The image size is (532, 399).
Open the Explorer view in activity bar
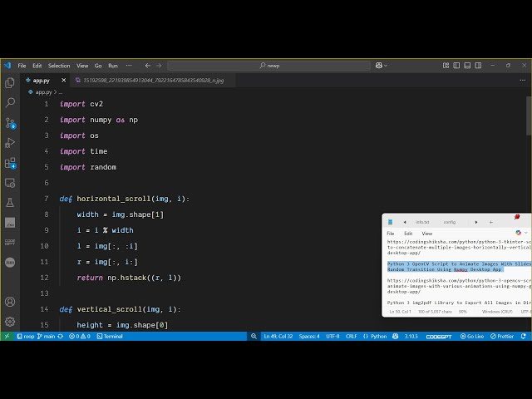10,82
